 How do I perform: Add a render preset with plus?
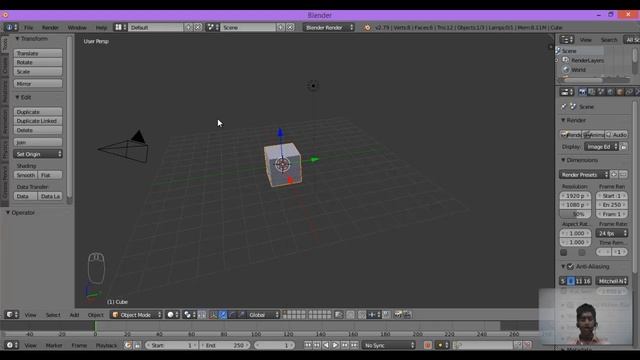point(614,175)
